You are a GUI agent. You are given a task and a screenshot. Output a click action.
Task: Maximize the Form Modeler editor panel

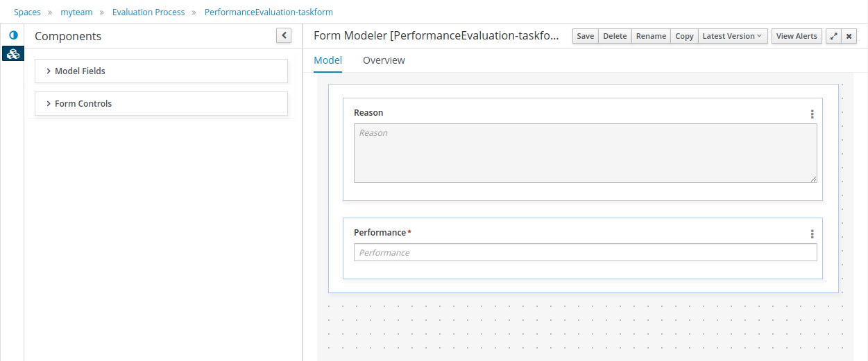tap(833, 36)
